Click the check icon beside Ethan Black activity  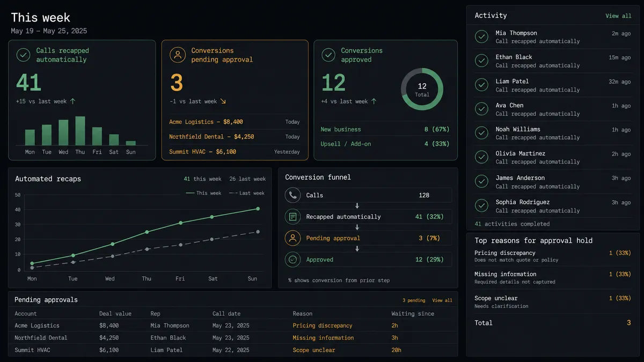click(x=481, y=61)
